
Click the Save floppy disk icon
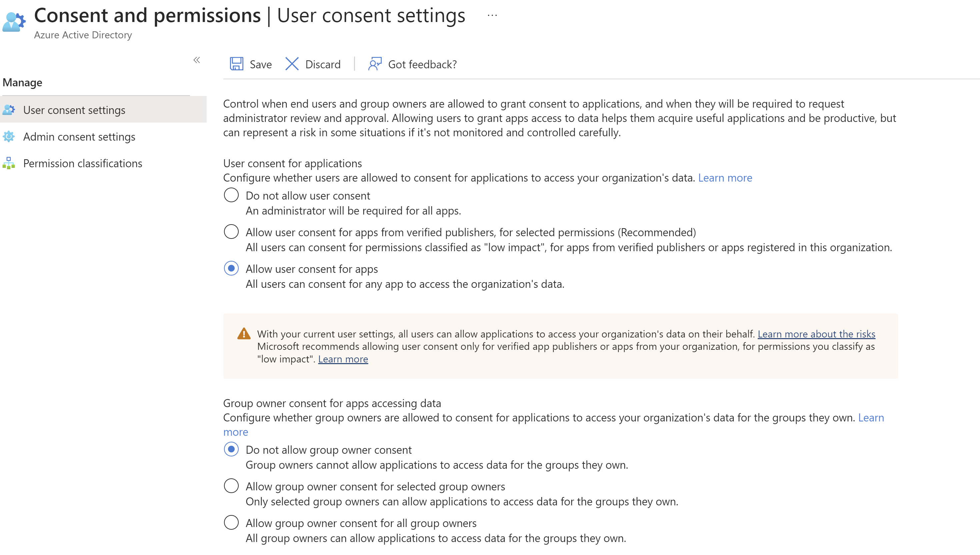tap(236, 64)
